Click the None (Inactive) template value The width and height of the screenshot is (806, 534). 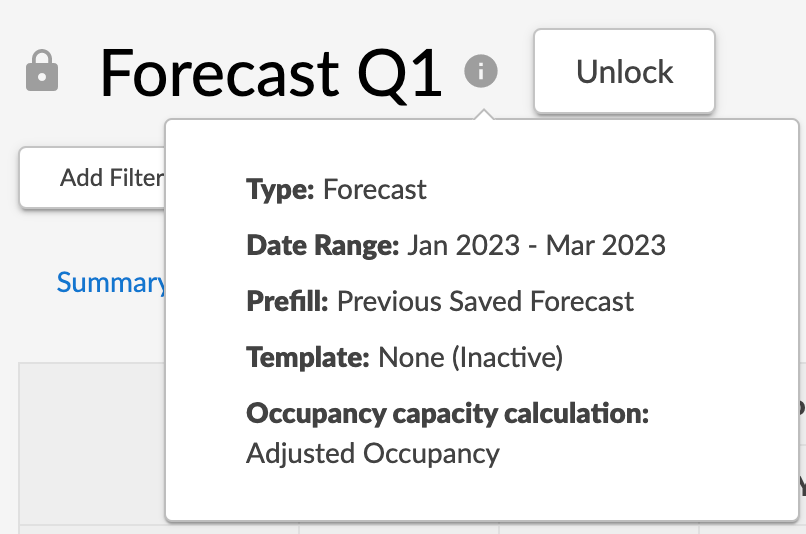pos(470,357)
